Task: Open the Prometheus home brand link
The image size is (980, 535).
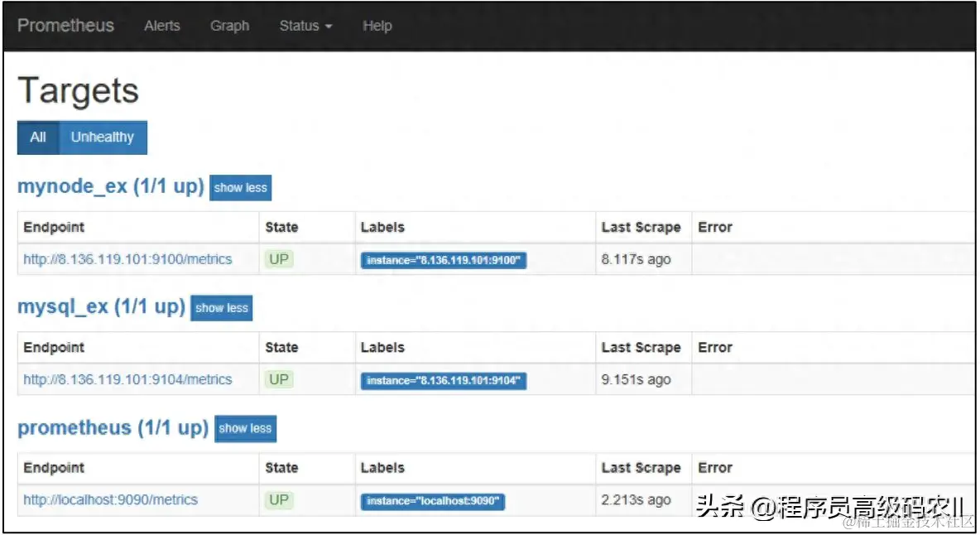Action: point(65,26)
